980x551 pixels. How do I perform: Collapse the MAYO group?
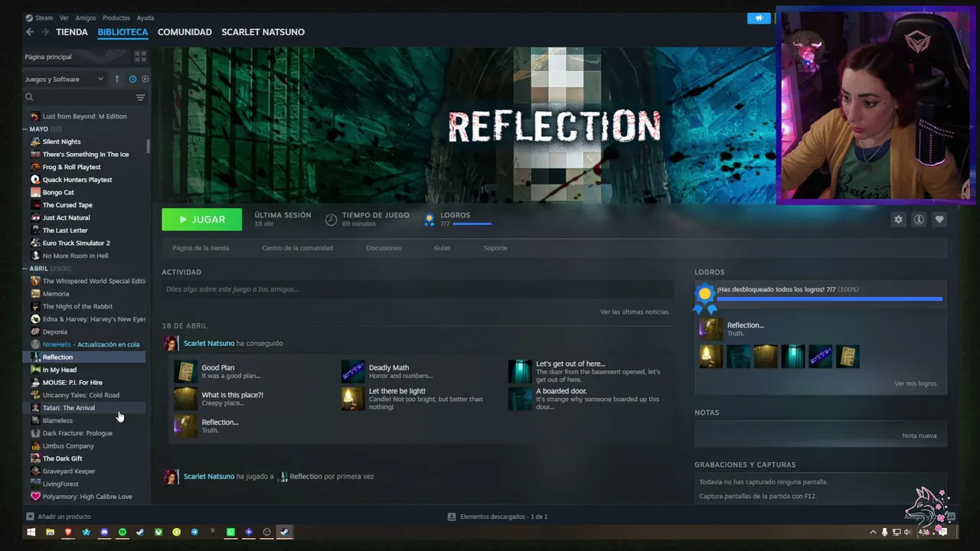coord(25,129)
